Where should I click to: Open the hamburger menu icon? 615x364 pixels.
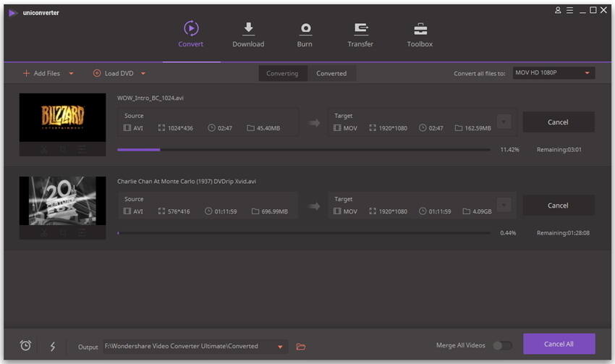[569, 10]
